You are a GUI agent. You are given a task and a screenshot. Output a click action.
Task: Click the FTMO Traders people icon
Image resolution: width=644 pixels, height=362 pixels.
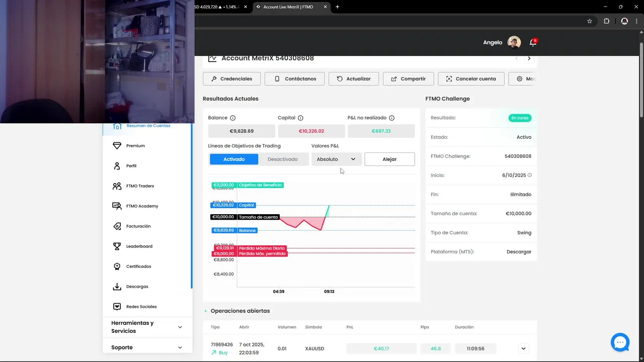[117, 186]
